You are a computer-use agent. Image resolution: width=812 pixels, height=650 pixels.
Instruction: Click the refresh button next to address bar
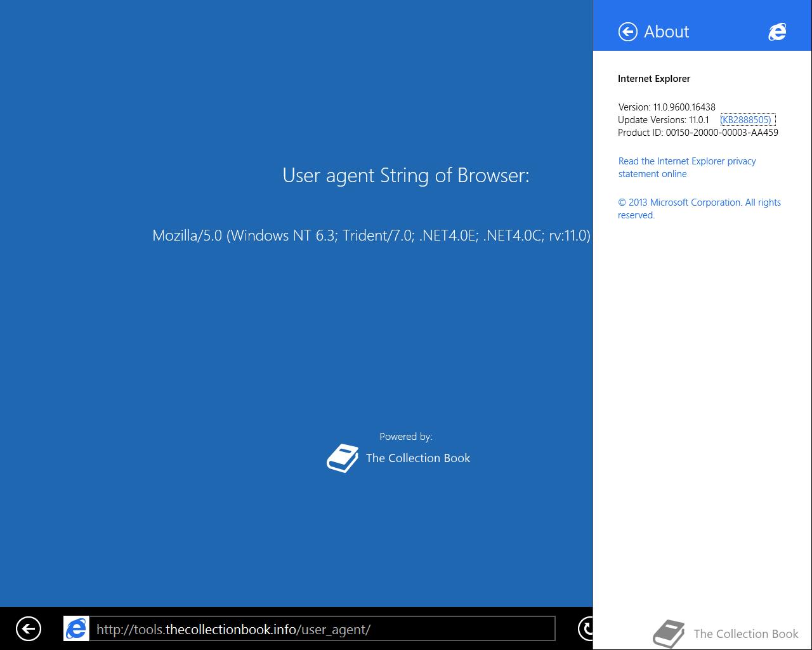tap(586, 628)
